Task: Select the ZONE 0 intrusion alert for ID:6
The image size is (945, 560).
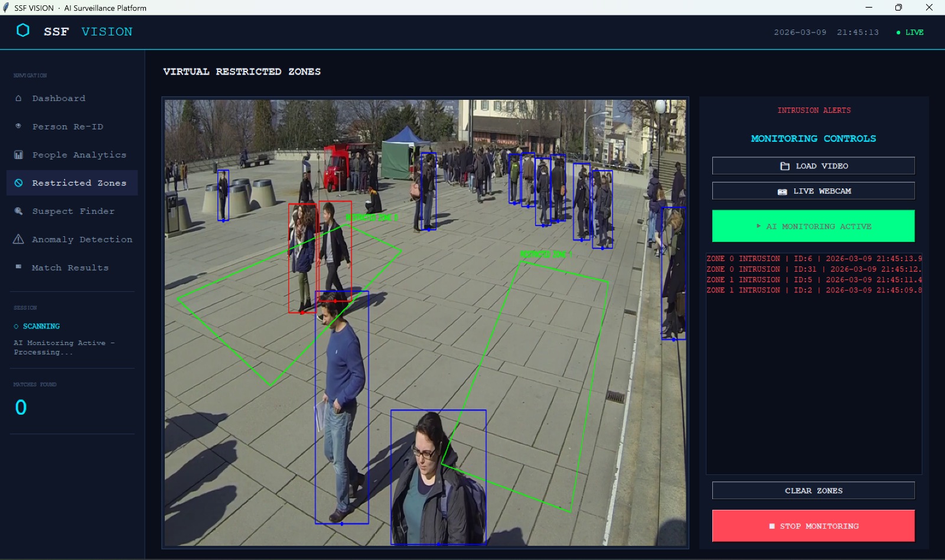Action: click(x=813, y=258)
